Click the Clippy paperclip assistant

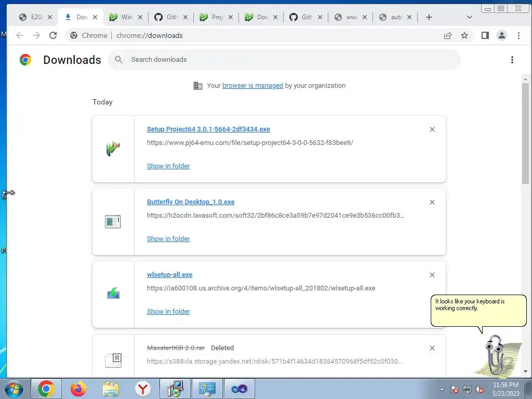(x=496, y=355)
